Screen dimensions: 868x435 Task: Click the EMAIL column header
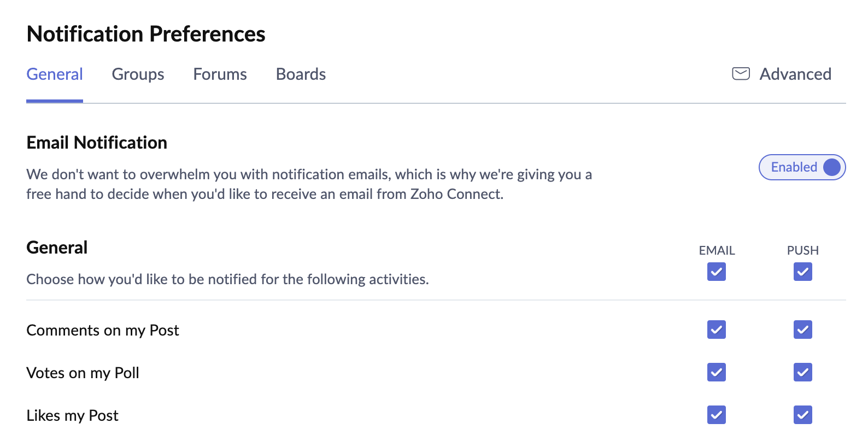(717, 250)
